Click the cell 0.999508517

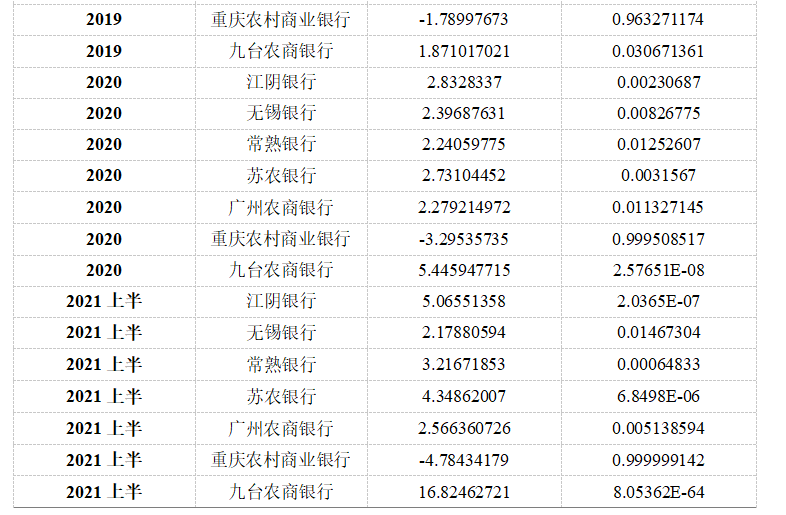point(658,239)
